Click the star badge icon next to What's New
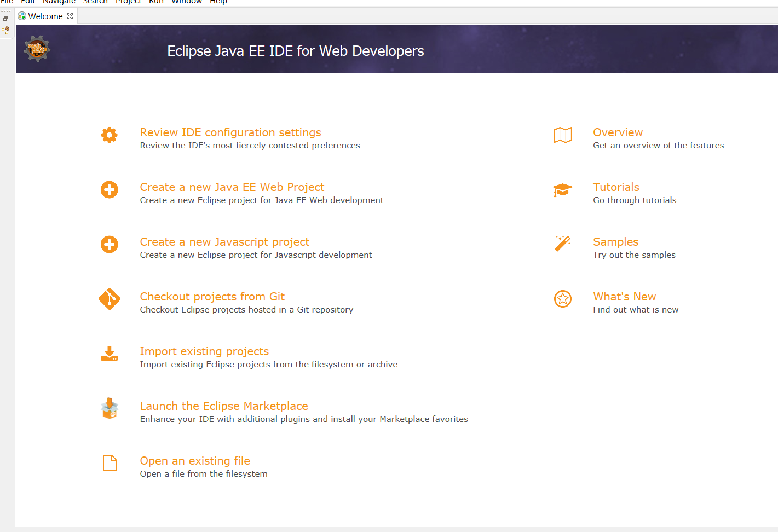778x532 pixels. 563,299
